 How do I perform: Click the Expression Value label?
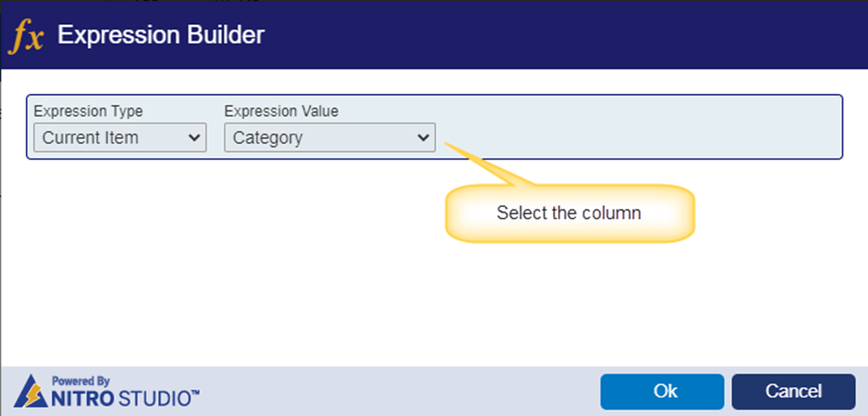click(282, 112)
